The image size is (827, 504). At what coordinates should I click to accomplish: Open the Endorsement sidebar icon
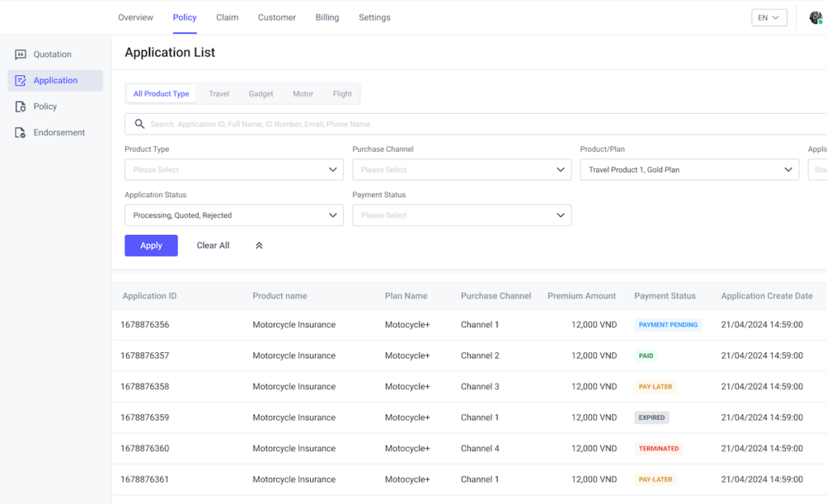point(20,132)
